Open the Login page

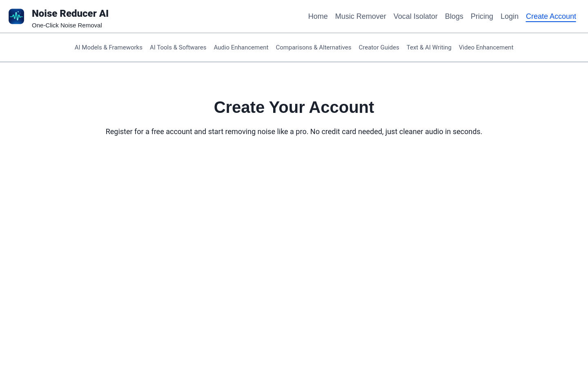click(509, 16)
